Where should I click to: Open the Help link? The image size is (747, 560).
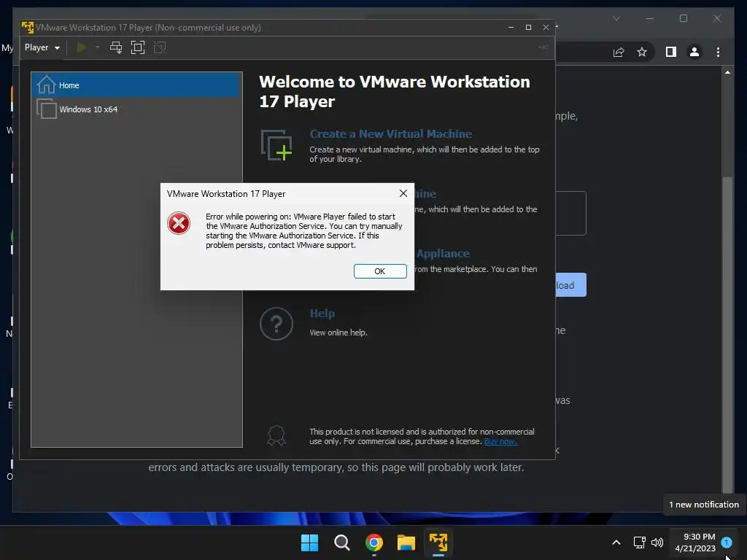[x=322, y=314]
